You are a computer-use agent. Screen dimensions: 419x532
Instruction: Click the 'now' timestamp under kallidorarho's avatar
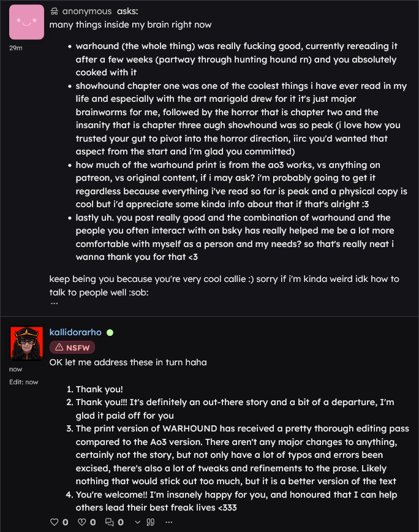(x=14, y=370)
